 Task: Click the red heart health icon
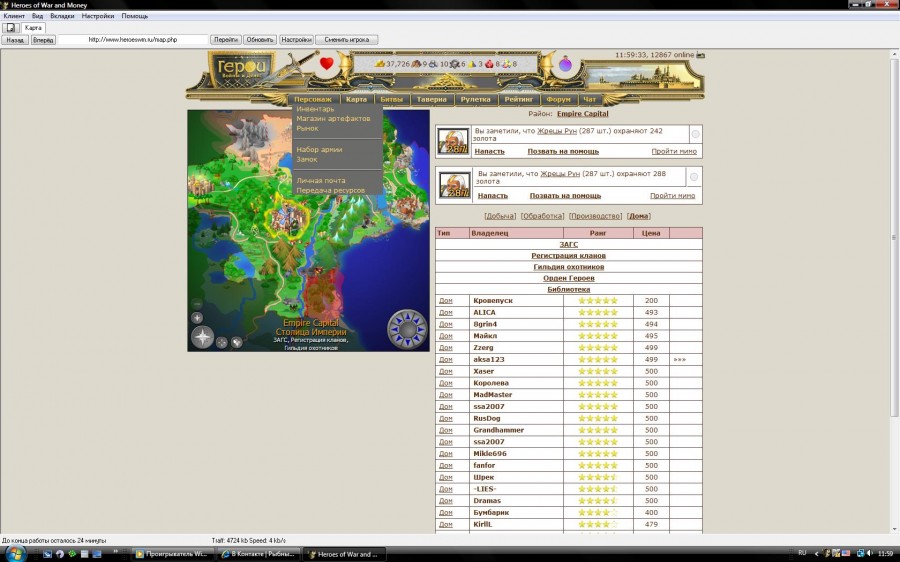tap(327, 63)
